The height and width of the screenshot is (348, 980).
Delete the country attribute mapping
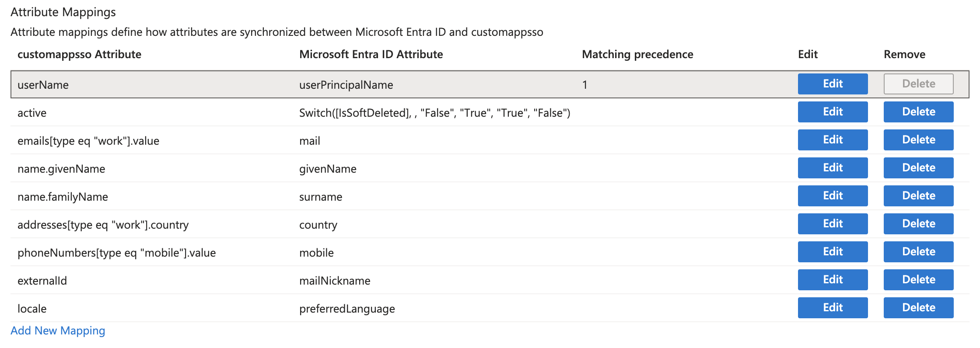pos(918,224)
